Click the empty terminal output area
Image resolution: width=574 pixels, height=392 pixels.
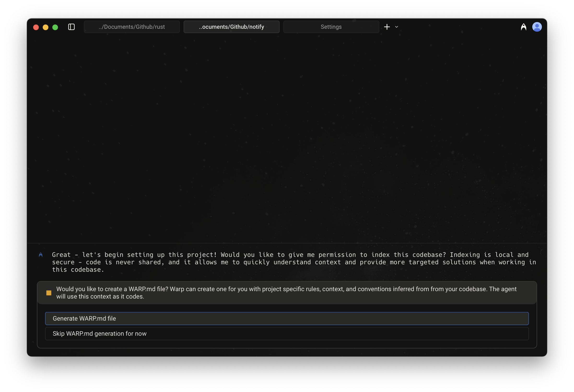(x=287, y=138)
